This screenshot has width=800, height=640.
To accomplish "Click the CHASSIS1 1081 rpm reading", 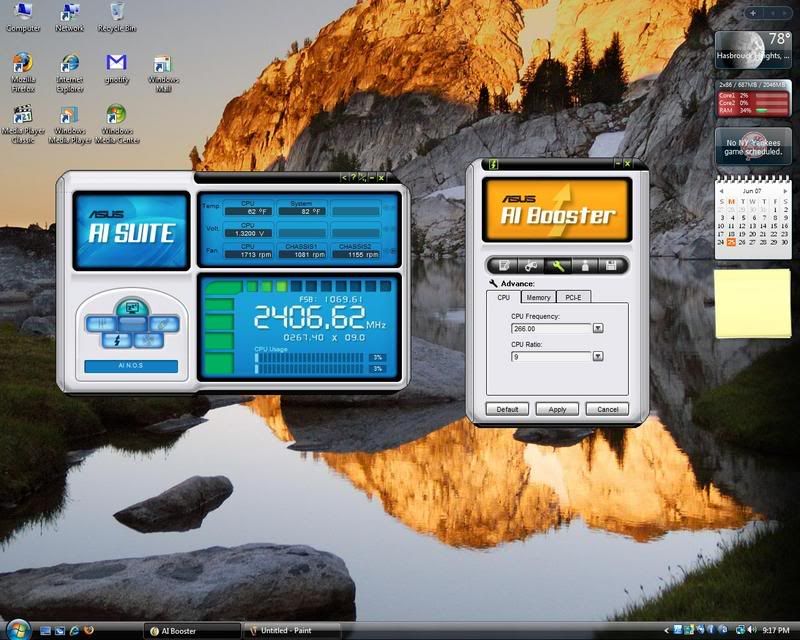I will (x=302, y=254).
